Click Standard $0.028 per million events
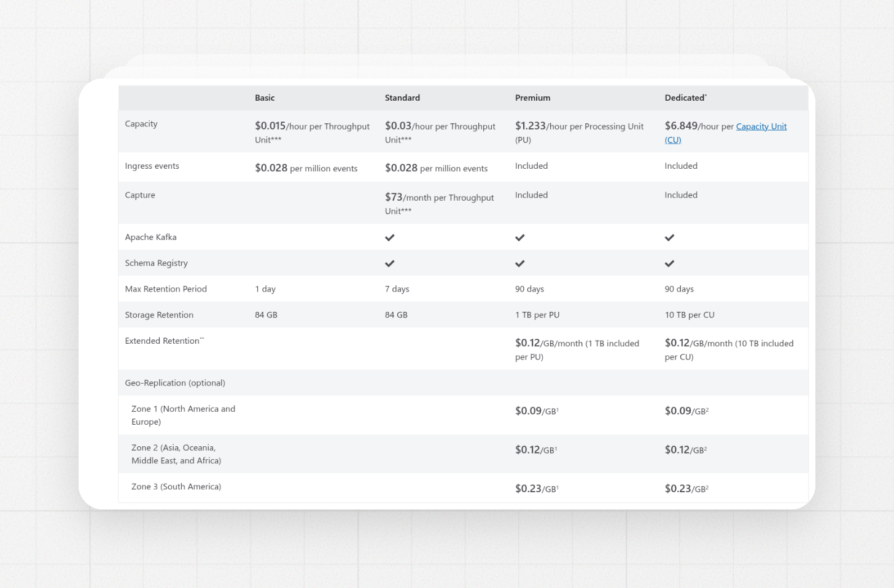Image resolution: width=894 pixels, height=588 pixels. 437,168
